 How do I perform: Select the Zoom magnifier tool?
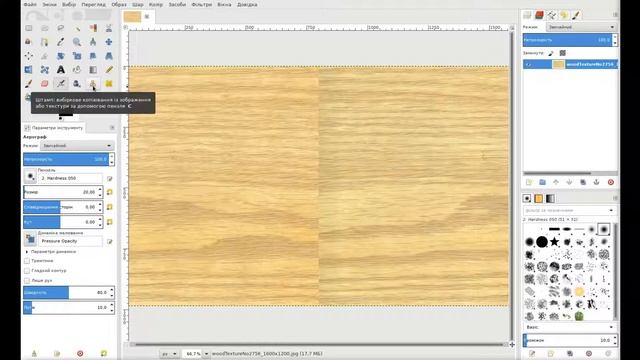coord(77,42)
